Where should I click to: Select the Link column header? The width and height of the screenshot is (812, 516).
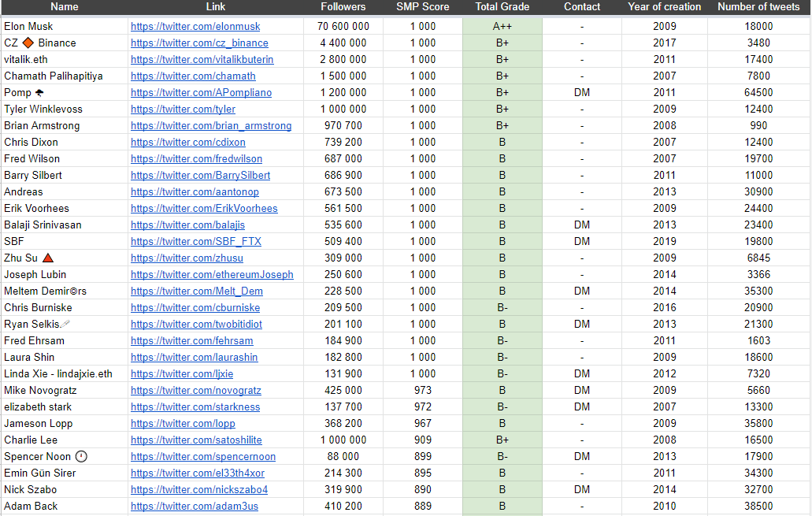point(216,7)
